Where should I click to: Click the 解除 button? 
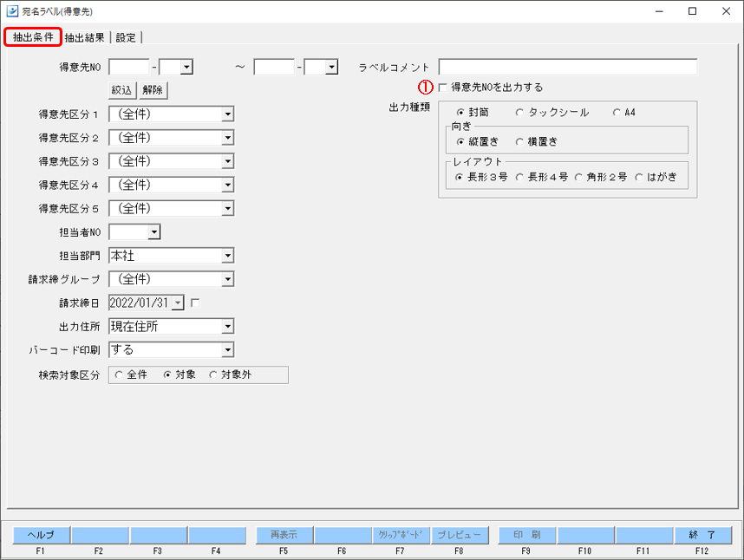point(153,90)
